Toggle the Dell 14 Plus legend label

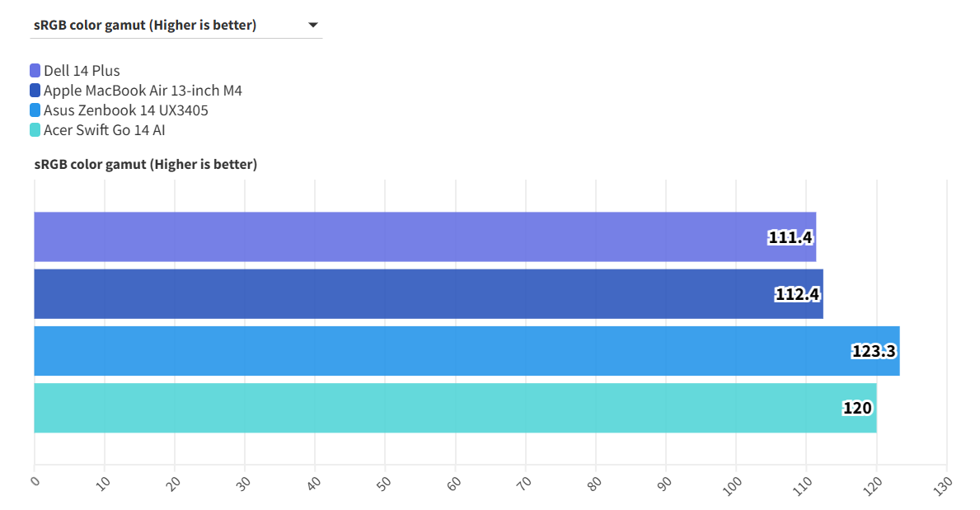click(x=82, y=71)
